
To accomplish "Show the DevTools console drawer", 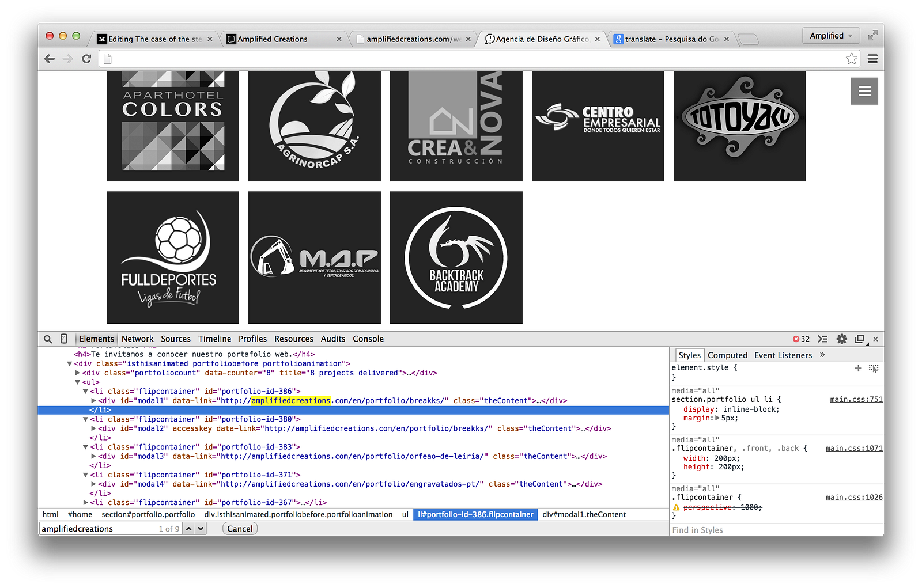I will click(x=823, y=339).
